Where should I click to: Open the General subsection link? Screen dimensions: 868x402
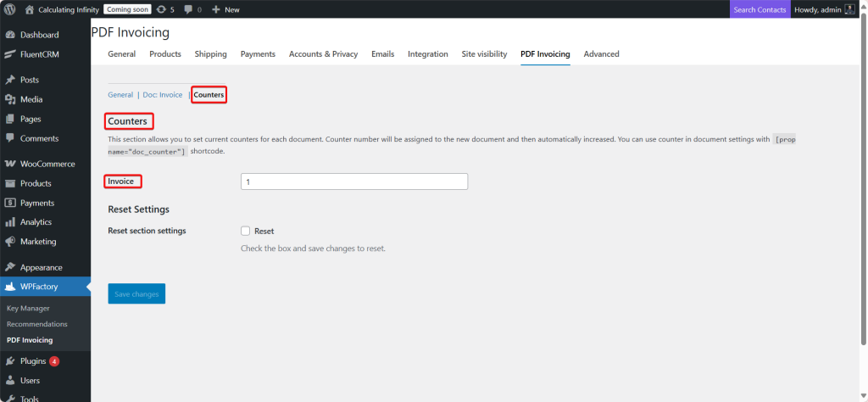[x=120, y=95]
